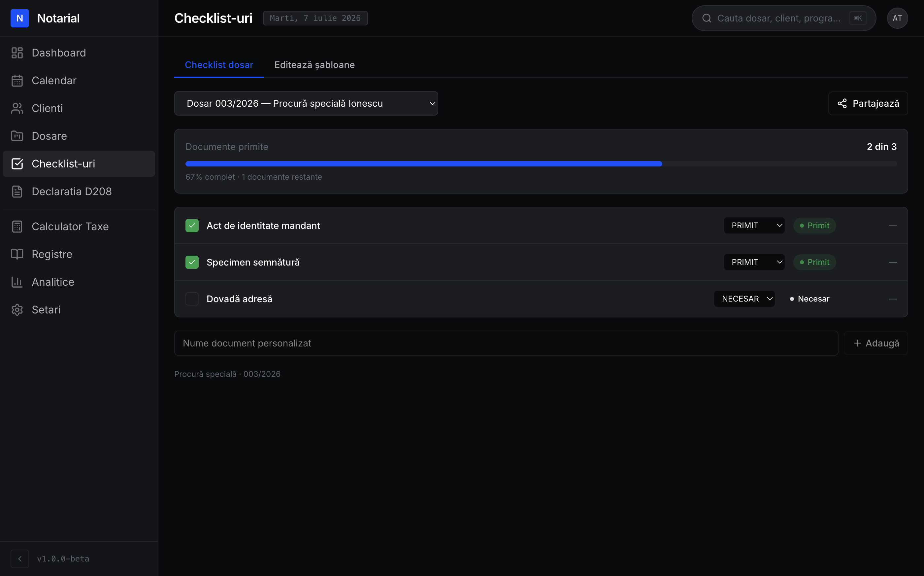This screenshot has height=576, width=924.
Task: Open status dropdown for Specimen semnătură
Action: tap(754, 262)
